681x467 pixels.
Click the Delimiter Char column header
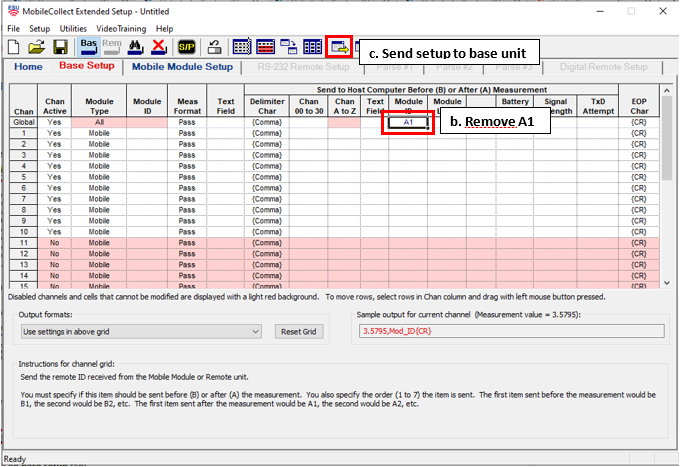(x=267, y=106)
